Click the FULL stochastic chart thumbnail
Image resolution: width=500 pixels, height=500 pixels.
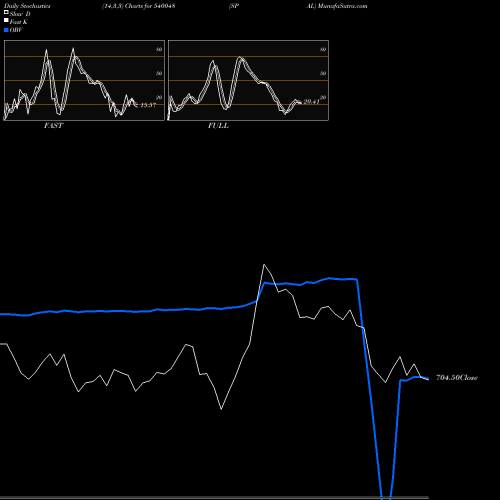click(x=248, y=80)
